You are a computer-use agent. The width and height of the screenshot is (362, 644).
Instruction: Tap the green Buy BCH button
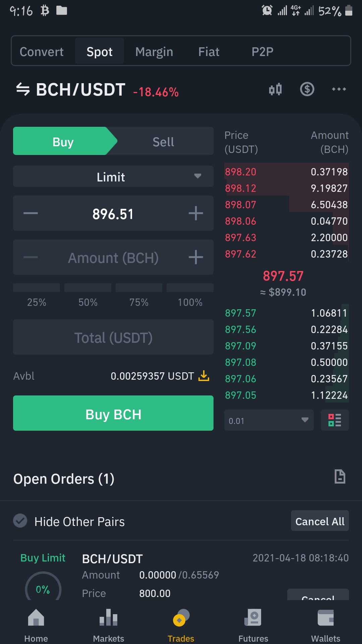[x=113, y=413]
